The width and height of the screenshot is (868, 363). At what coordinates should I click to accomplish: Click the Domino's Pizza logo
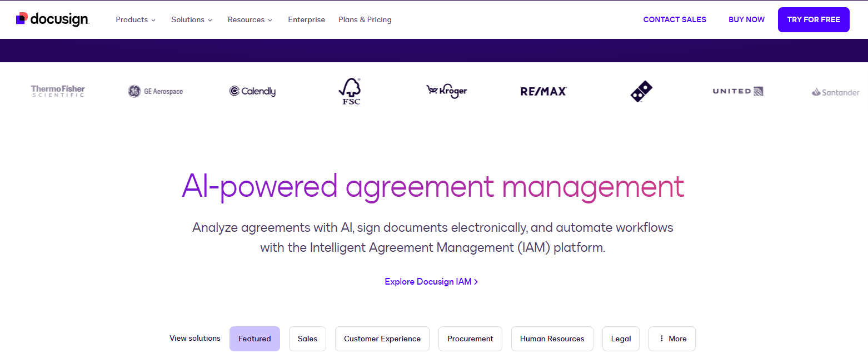click(x=641, y=91)
